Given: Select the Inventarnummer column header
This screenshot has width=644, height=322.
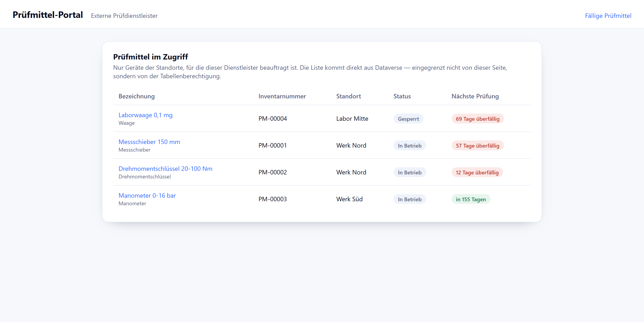Looking at the screenshot, I should 282,96.
